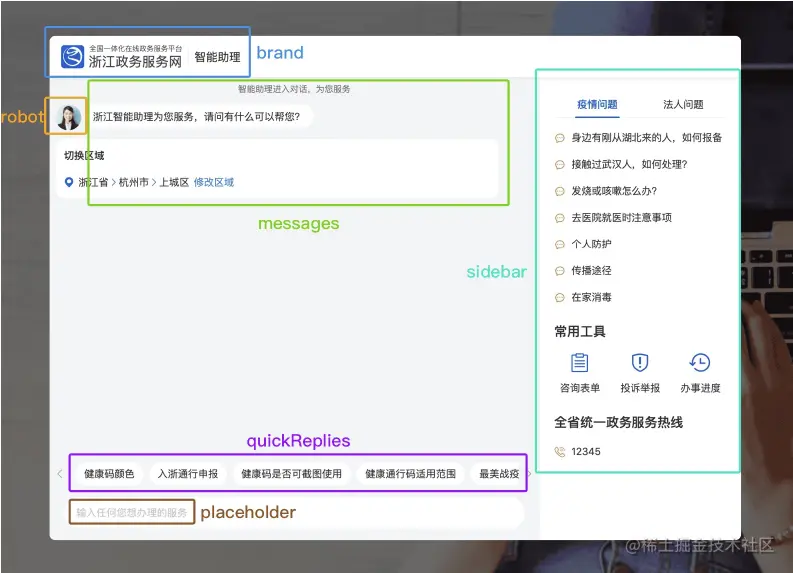This screenshot has height=573, width=793.
Task: Open question 发烧或咳嗽怎么办？
Action: (614, 191)
